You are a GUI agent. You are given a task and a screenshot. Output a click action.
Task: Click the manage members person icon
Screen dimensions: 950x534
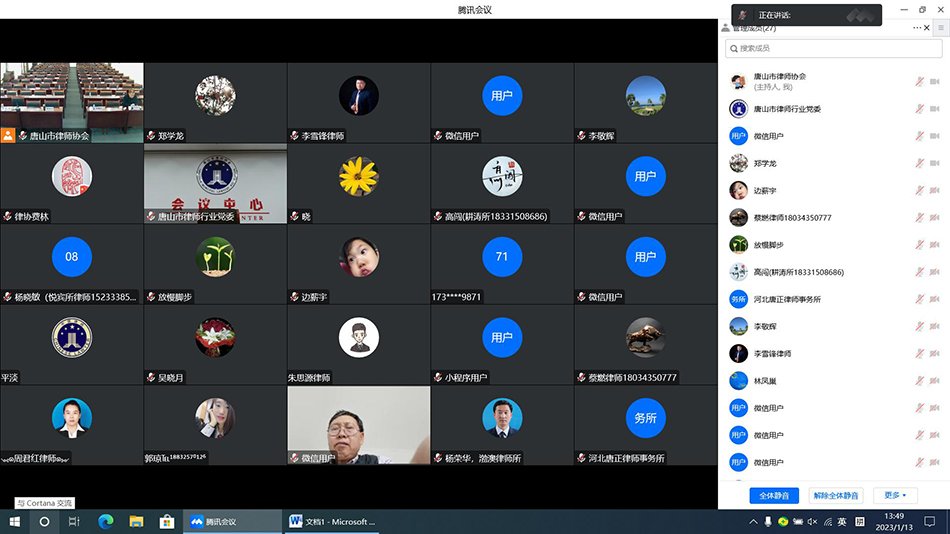(725, 28)
